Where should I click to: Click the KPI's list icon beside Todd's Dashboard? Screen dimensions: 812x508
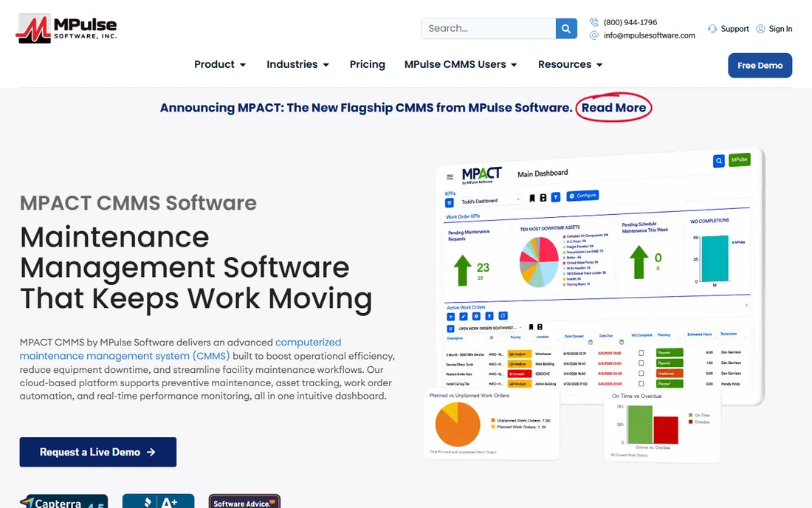(449, 202)
